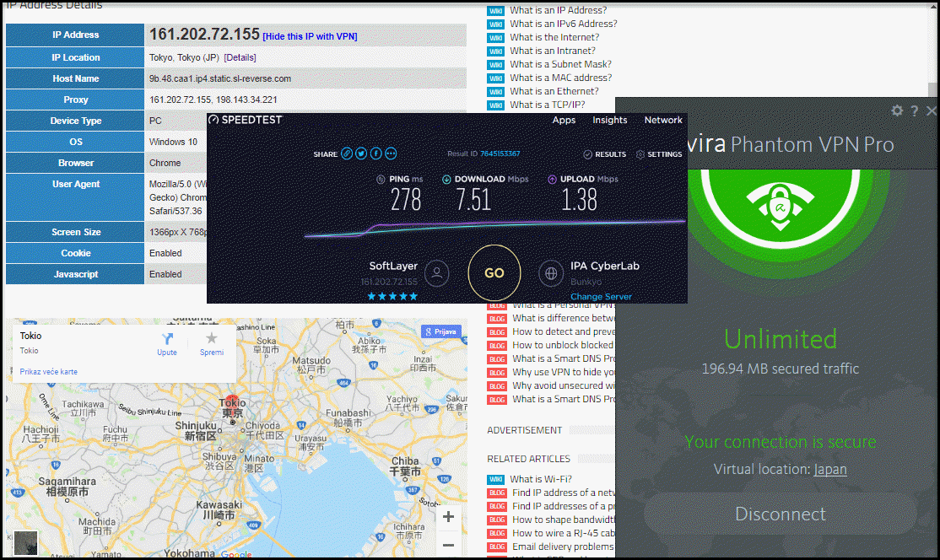Click the IPA CyberLab globe icon

click(551, 273)
